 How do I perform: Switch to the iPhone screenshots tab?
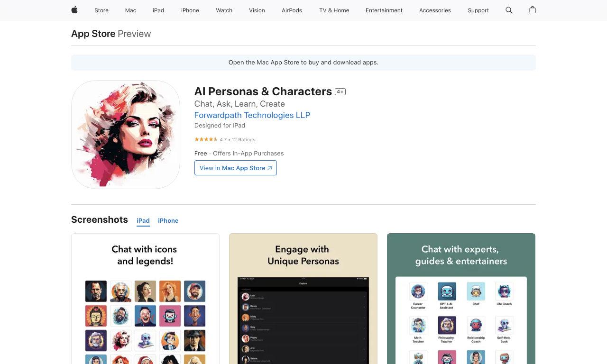[x=168, y=221]
